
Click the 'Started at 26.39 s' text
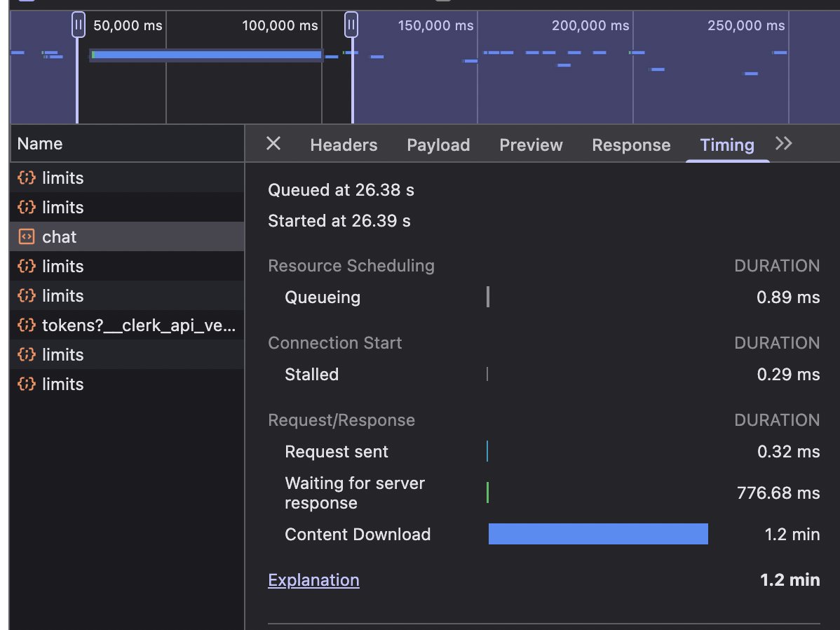click(339, 221)
